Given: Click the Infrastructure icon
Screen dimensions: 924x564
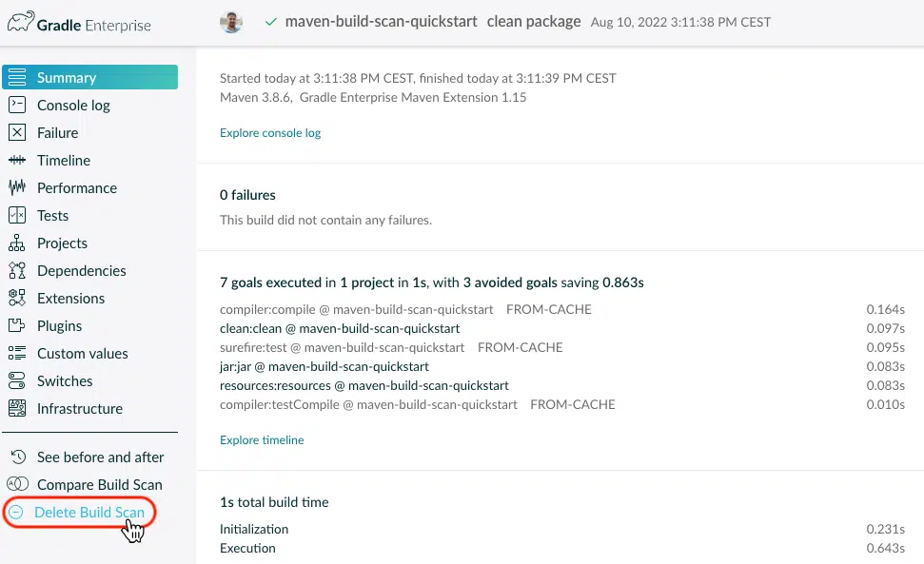Looking at the screenshot, I should (x=17, y=409).
